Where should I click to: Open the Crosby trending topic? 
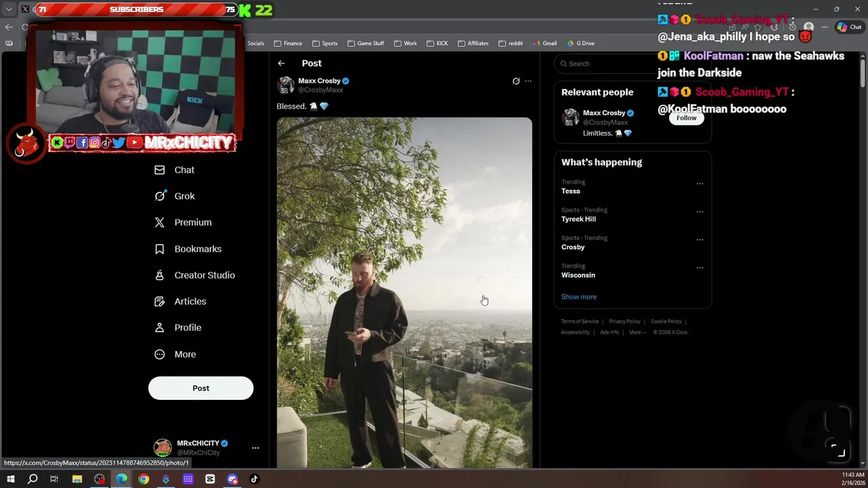tap(573, 247)
